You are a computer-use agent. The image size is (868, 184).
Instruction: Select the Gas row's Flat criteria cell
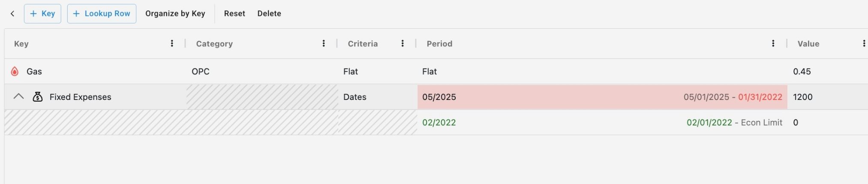351,72
